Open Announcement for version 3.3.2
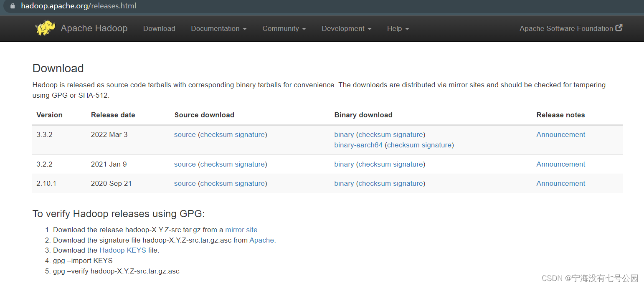 561,134
